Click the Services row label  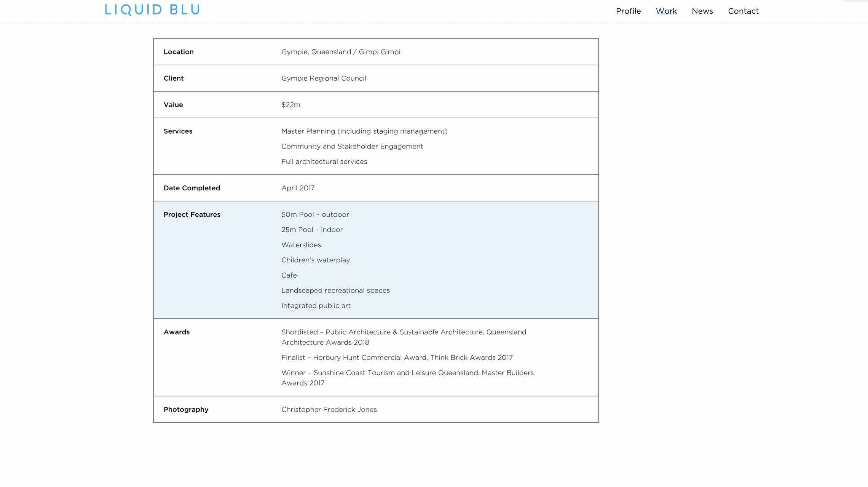178,131
